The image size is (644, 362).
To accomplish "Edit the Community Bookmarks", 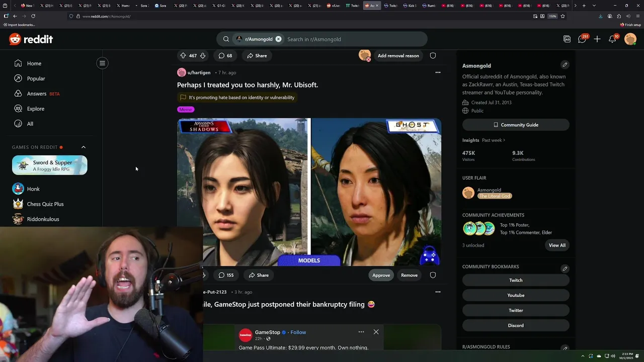I will [565, 268].
